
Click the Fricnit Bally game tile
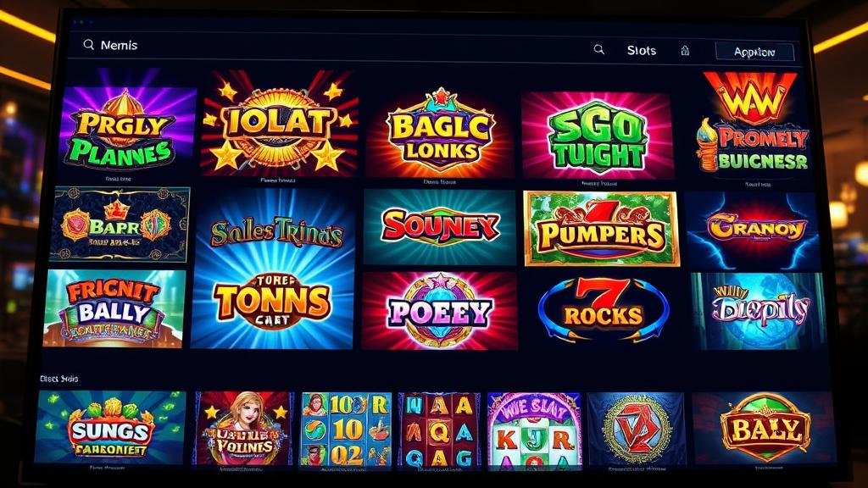114,308
